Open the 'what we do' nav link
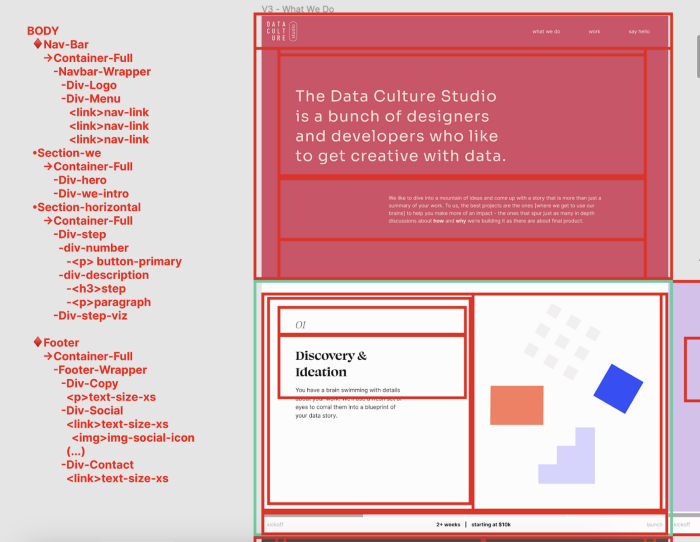This screenshot has width=700, height=542. [x=546, y=32]
